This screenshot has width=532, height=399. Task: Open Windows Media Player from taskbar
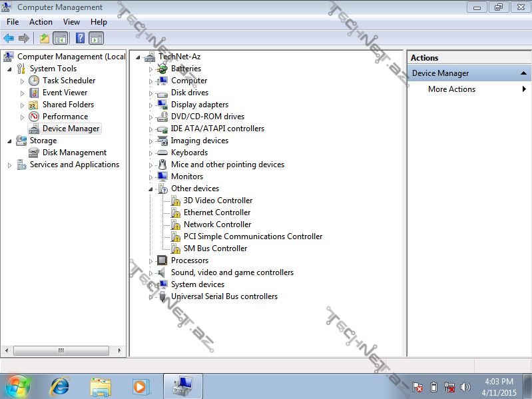(x=140, y=386)
